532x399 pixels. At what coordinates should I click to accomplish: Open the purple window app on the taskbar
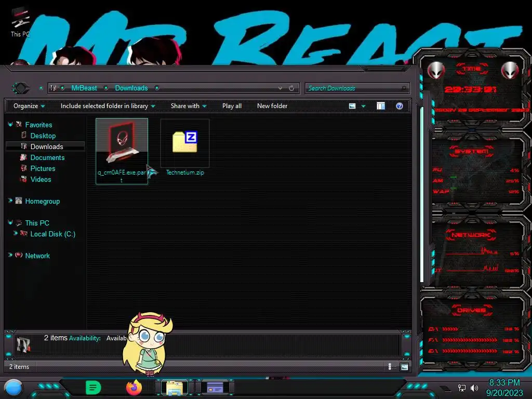(215, 388)
